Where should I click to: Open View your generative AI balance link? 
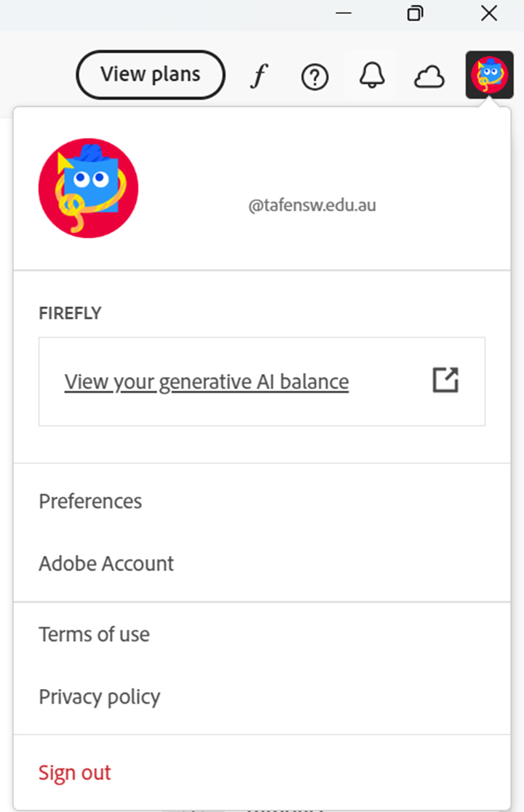tap(207, 381)
